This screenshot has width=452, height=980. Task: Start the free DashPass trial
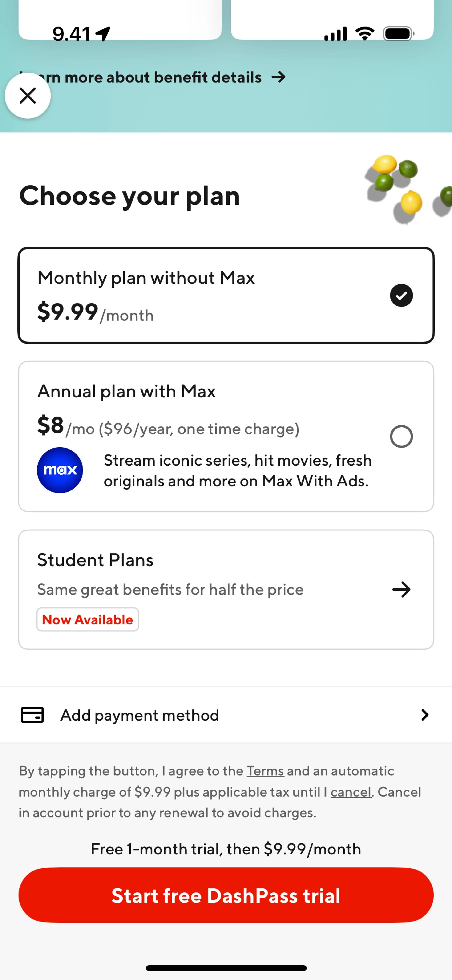tap(226, 895)
